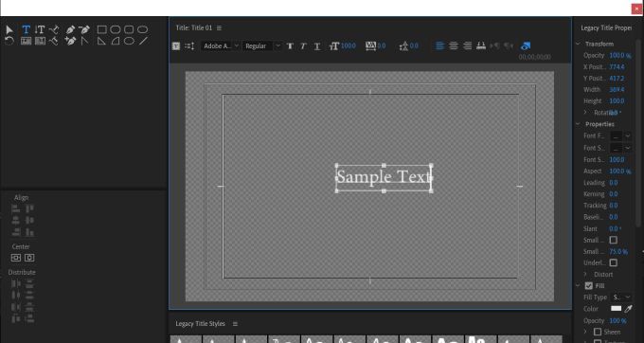
Task: Click the Sample Text box
Action: [384, 178]
